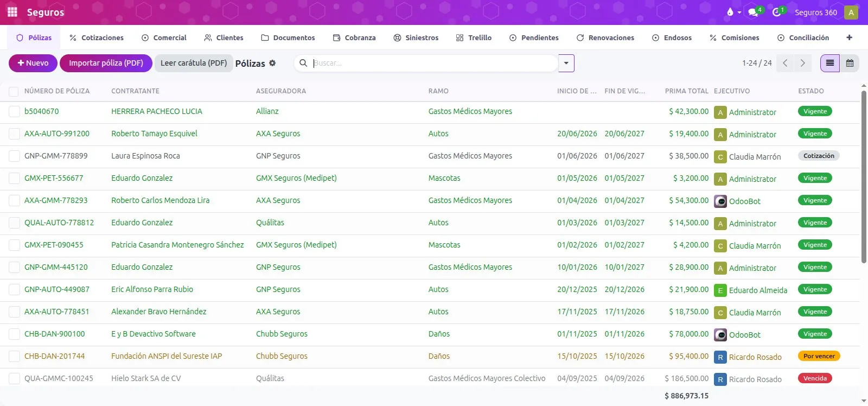Click the user avatar A in top bar

coord(851,12)
